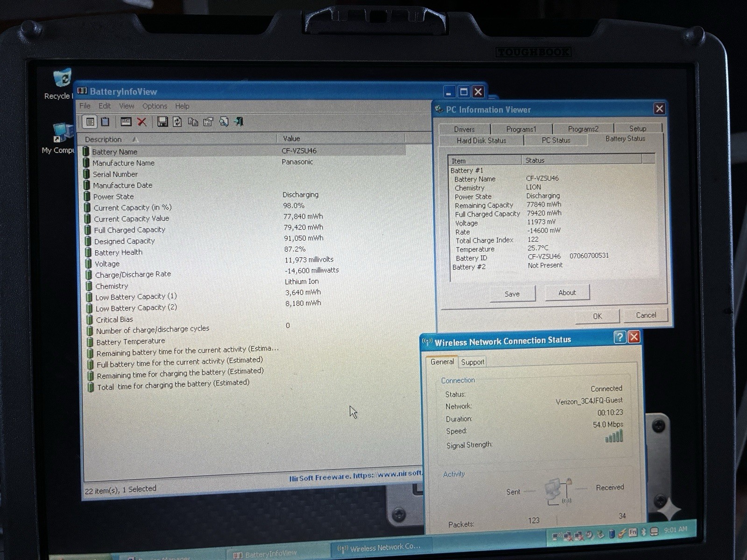Open the Help menu in BatteryInfoView
Viewport: 747px width, 560px height.
[x=182, y=106]
